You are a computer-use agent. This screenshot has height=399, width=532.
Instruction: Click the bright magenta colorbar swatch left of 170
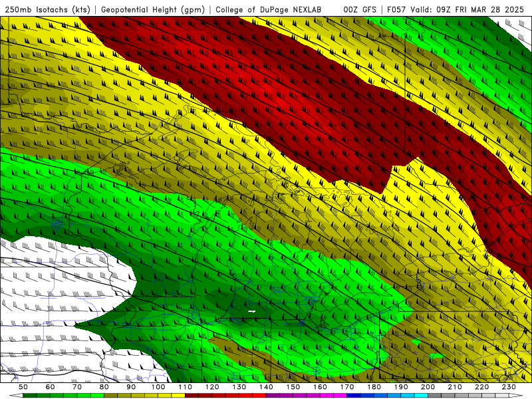[340, 396]
